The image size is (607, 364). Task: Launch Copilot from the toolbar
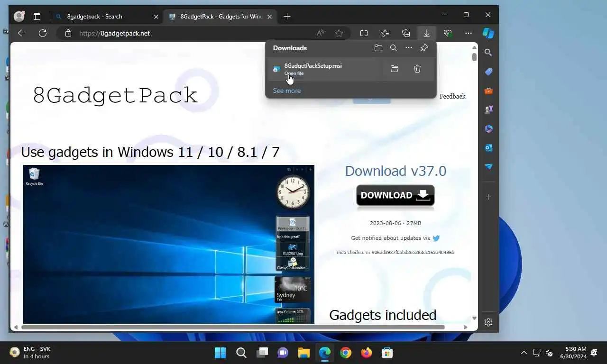[488, 33]
